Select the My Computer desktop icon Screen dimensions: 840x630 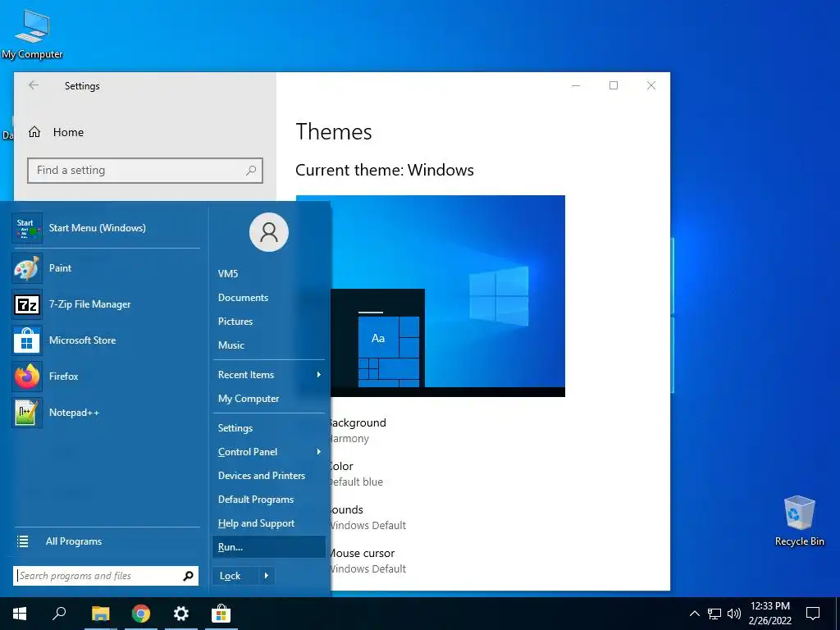coord(32,34)
